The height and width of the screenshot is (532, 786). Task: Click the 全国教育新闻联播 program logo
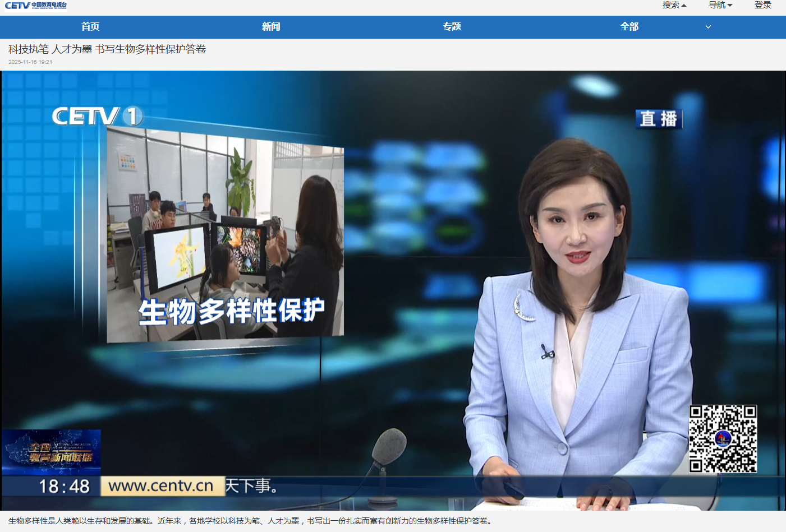(52, 452)
